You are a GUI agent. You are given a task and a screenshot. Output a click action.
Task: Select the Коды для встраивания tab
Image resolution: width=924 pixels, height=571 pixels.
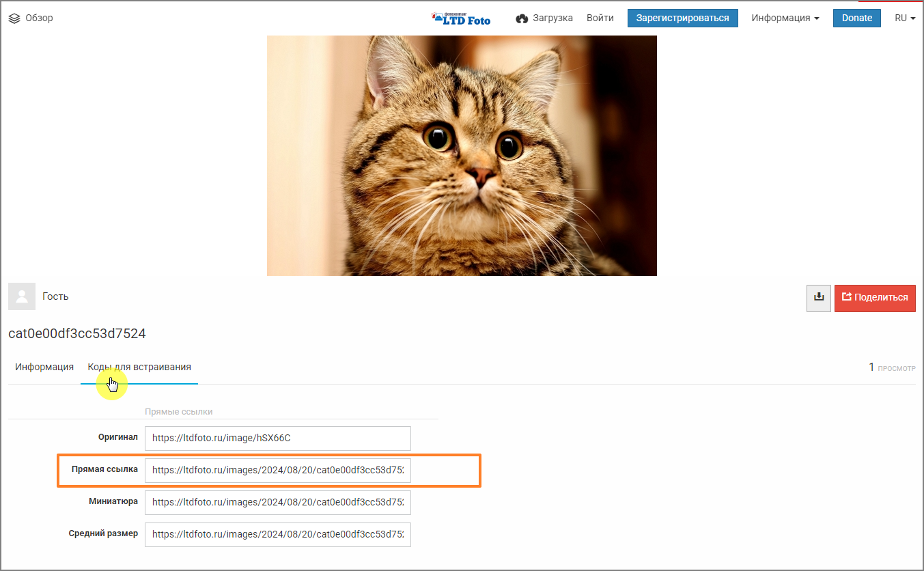click(x=139, y=367)
